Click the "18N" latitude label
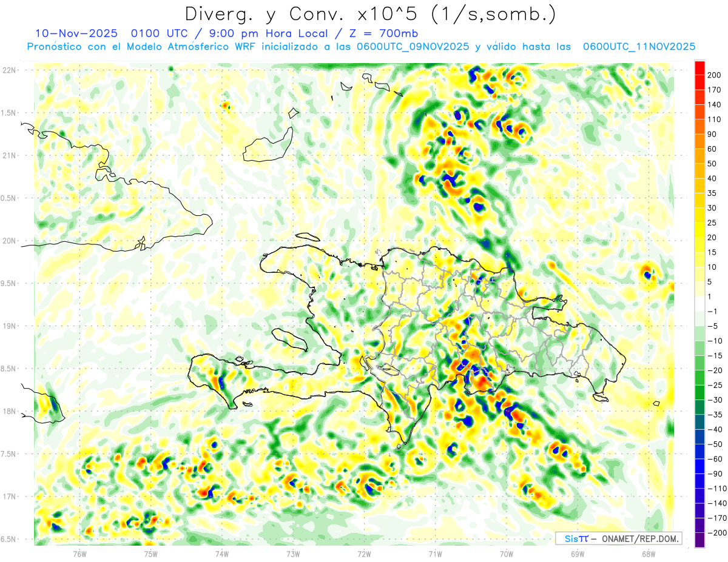Viewport: 728px width, 562px height. (9, 411)
